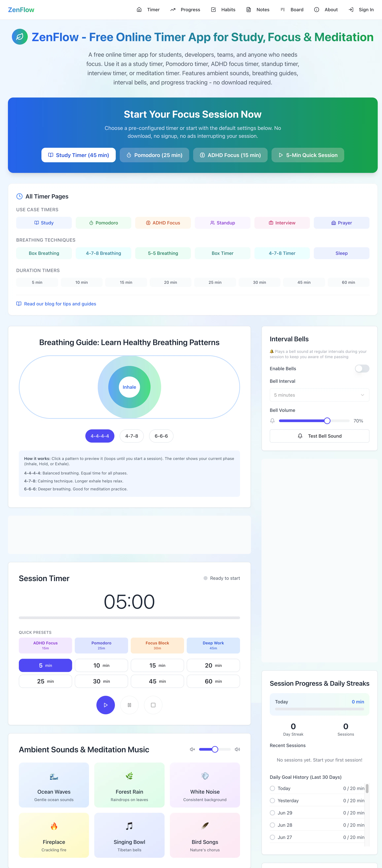Select the 4-7-8 breathing pattern
This screenshot has width=382, height=868.
(132, 436)
